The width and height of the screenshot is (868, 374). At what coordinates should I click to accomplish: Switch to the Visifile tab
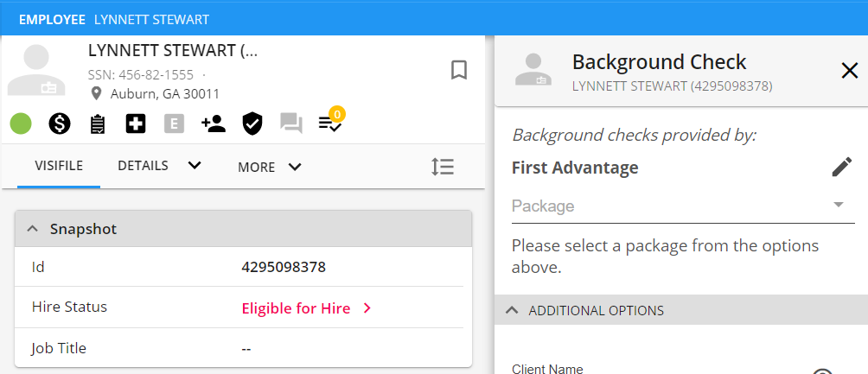tap(59, 166)
